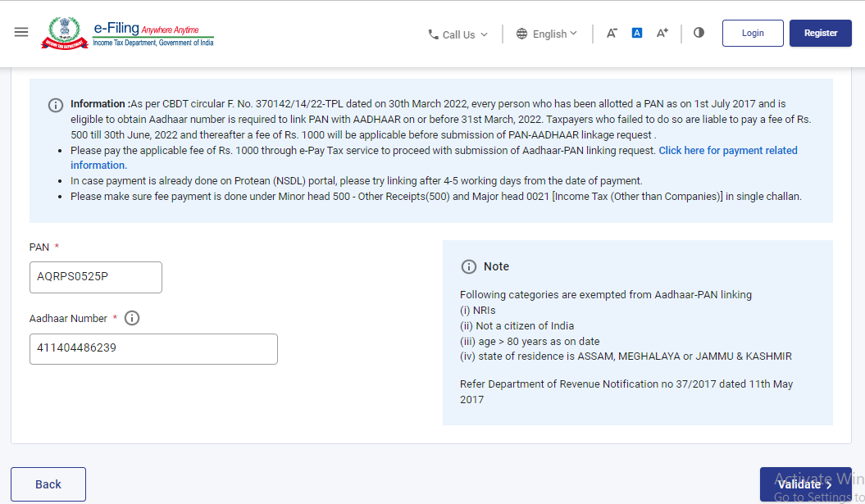The image size is (865, 504).
Task: Go back using the Back button
Action: point(48,484)
